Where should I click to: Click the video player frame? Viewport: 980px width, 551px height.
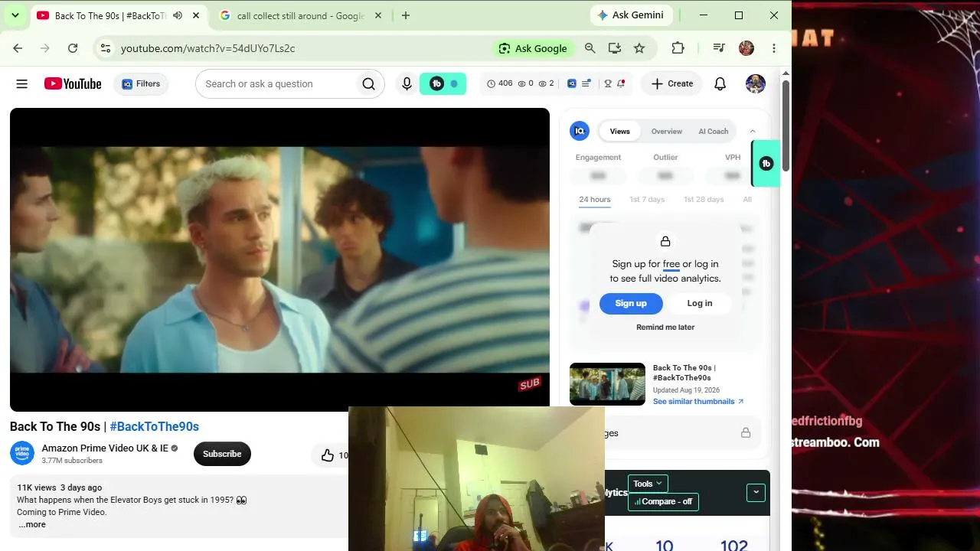(x=279, y=259)
